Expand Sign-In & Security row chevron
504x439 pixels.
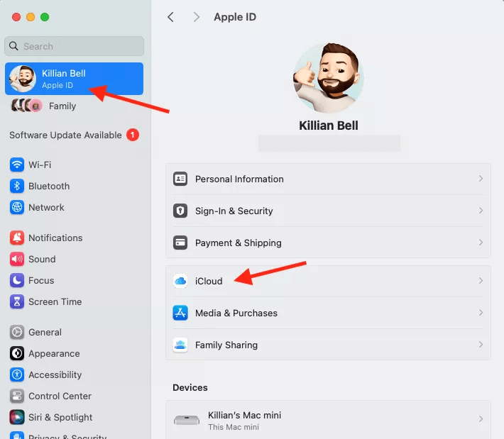pyautogui.click(x=481, y=211)
